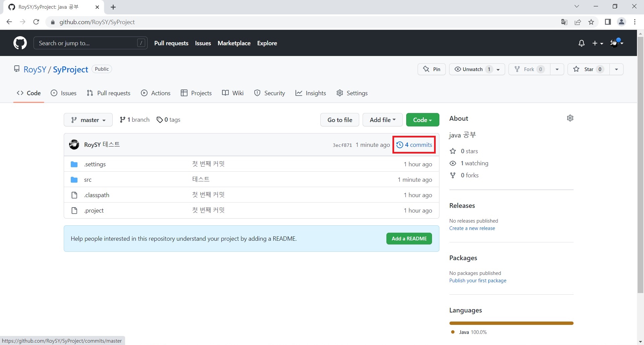Screen dimensions: 644x345
Task: Fork the repository
Action: coord(529,69)
